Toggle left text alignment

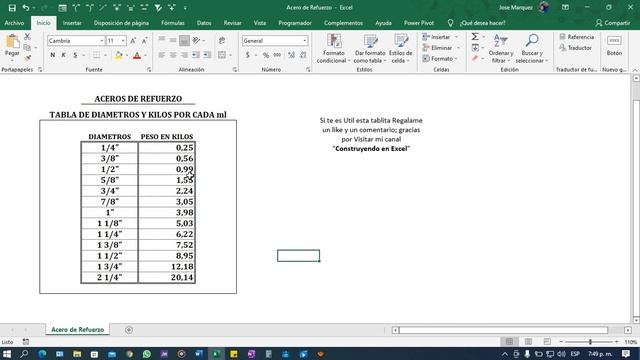tap(162, 55)
